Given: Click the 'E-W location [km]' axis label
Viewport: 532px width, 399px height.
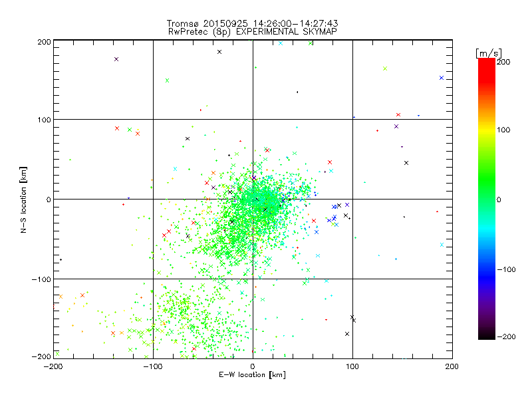Looking at the screenshot, I should (252, 375).
